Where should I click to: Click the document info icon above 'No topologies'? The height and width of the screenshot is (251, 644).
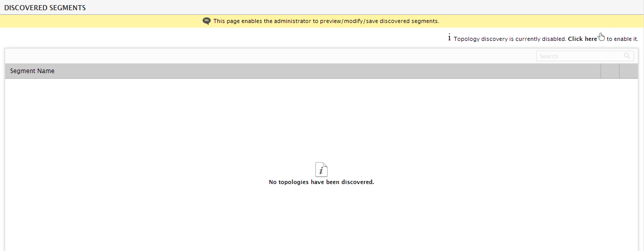click(x=321, y=169)
